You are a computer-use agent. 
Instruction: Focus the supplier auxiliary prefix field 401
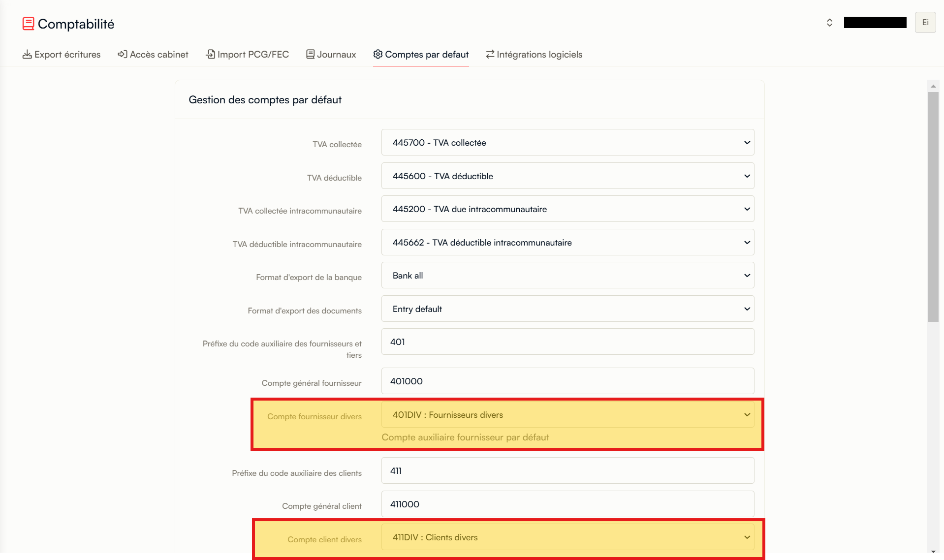[x=567, y=342]
